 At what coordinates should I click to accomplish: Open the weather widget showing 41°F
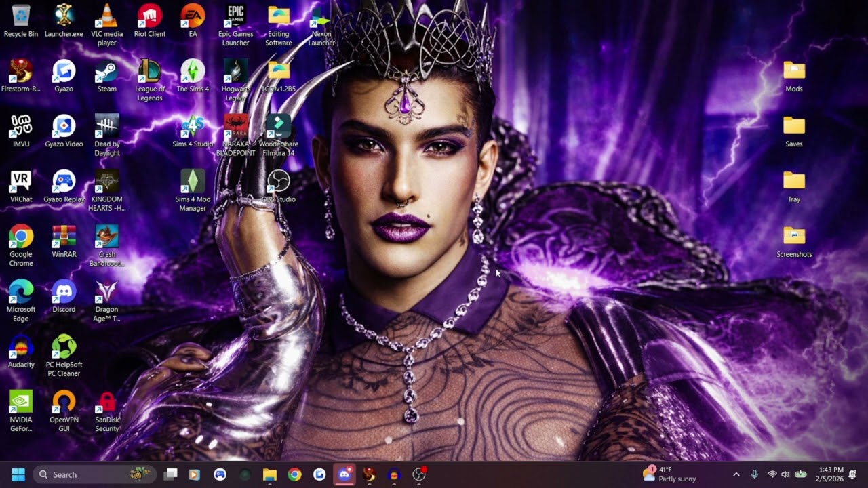coord(669,474)
